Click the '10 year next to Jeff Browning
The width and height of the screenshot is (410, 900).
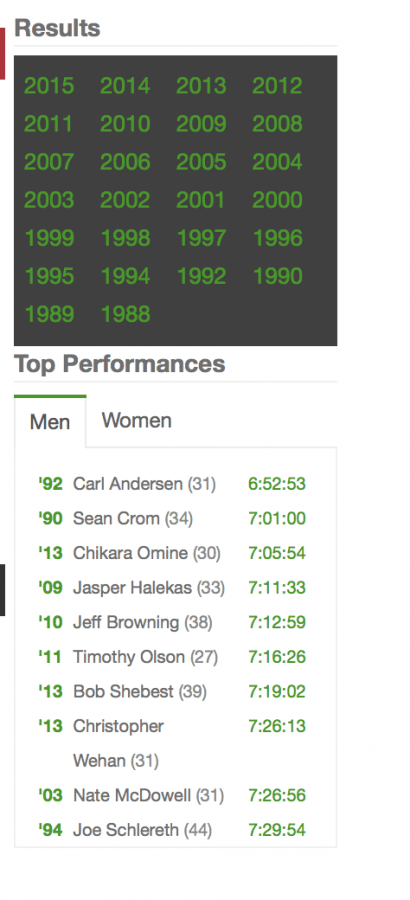pyautogui.click(x=51, y=622)
